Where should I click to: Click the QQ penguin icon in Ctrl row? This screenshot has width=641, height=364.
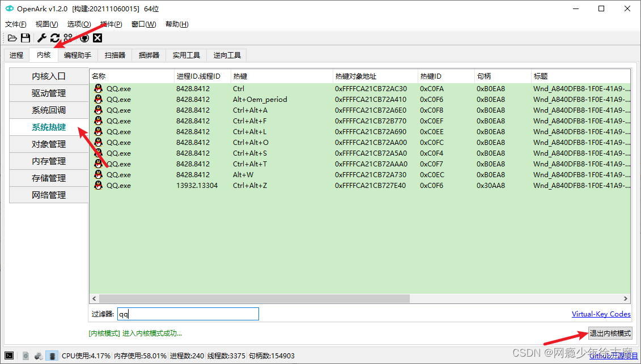pos(99,88)
